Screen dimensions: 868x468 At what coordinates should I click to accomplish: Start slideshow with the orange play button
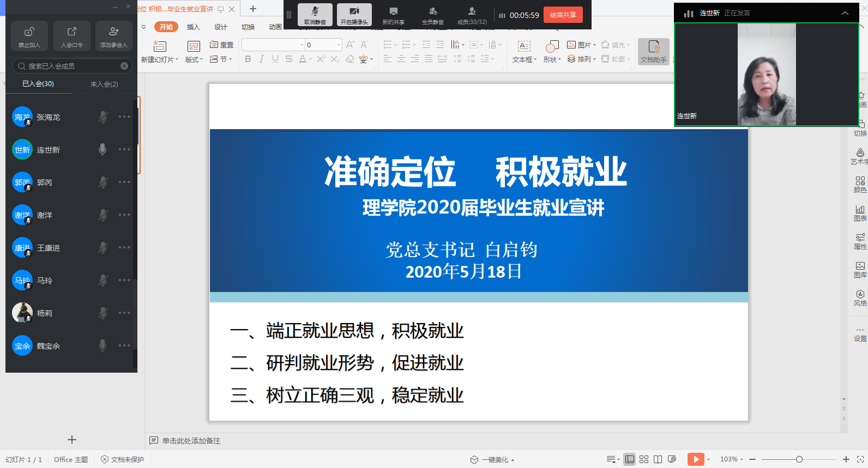click(x=696, y=459)
